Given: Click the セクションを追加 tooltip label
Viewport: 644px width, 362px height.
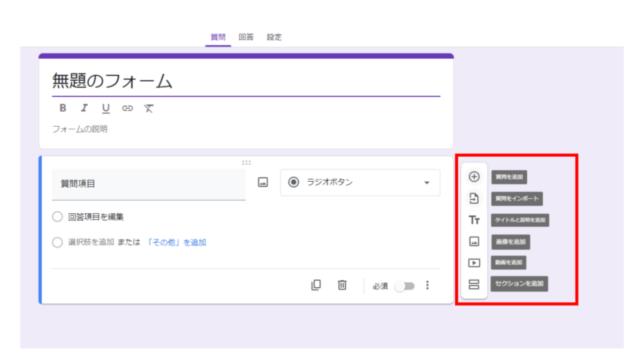Looking at the screenshot, I should (x=519, y=284).
